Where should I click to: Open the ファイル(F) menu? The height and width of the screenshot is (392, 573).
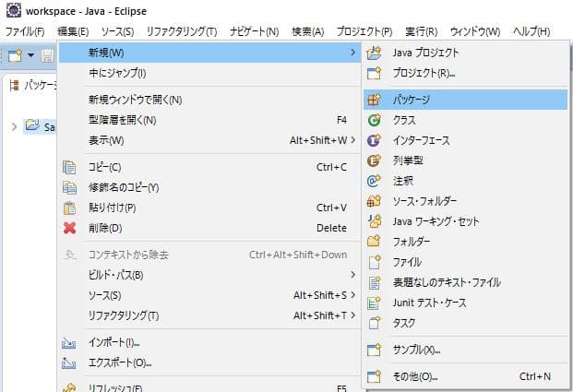pyautogui.click(x=25, y=31)
